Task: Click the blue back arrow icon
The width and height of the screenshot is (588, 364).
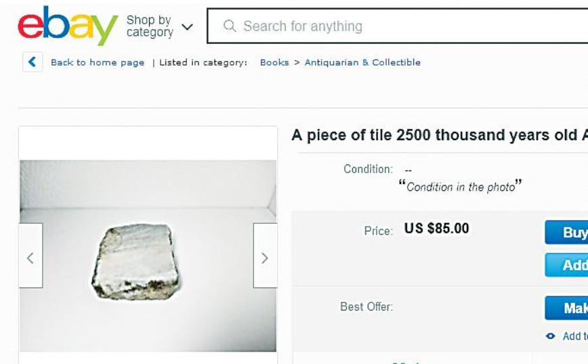Action: click(32, 62)
